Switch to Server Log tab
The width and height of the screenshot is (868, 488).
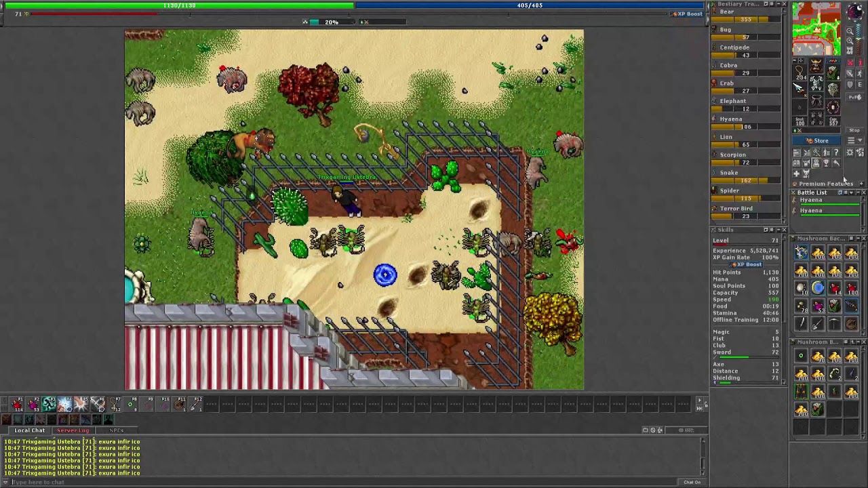(73, 430)
